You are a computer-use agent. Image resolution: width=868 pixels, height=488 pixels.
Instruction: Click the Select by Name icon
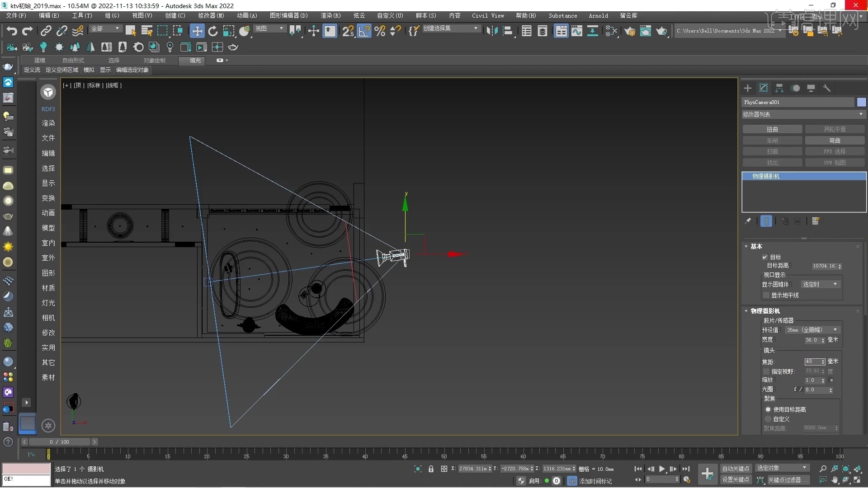pyautogui.click(x=146, y=31)
